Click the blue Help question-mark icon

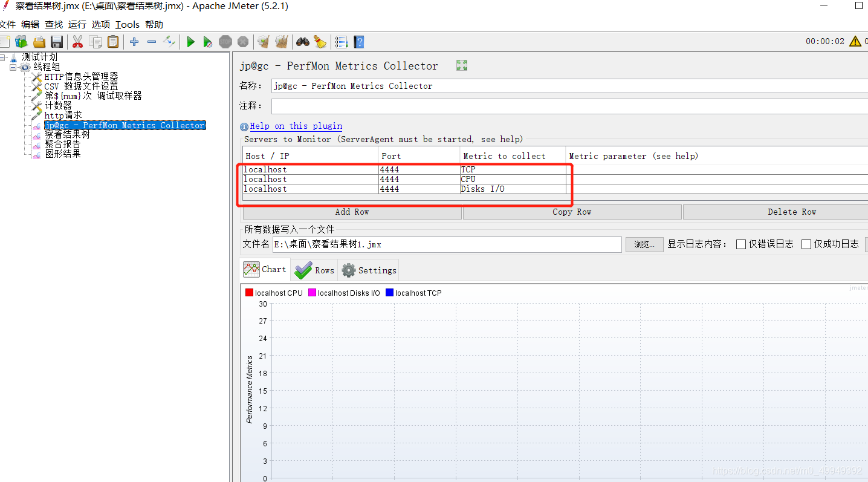pos(359,42)
